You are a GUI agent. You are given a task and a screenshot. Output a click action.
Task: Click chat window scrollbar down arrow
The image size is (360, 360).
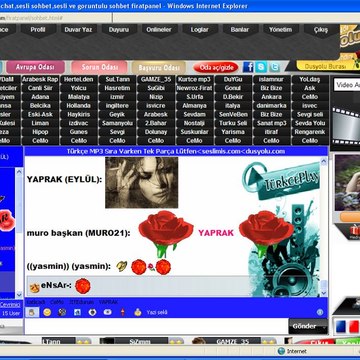point(324,293)
